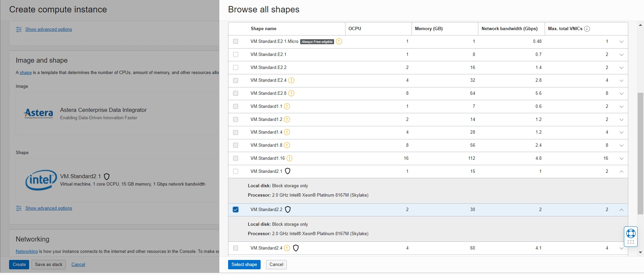Sort by the Shape name column header
This screenshot has height=275, width=644.
pos(264,29)
